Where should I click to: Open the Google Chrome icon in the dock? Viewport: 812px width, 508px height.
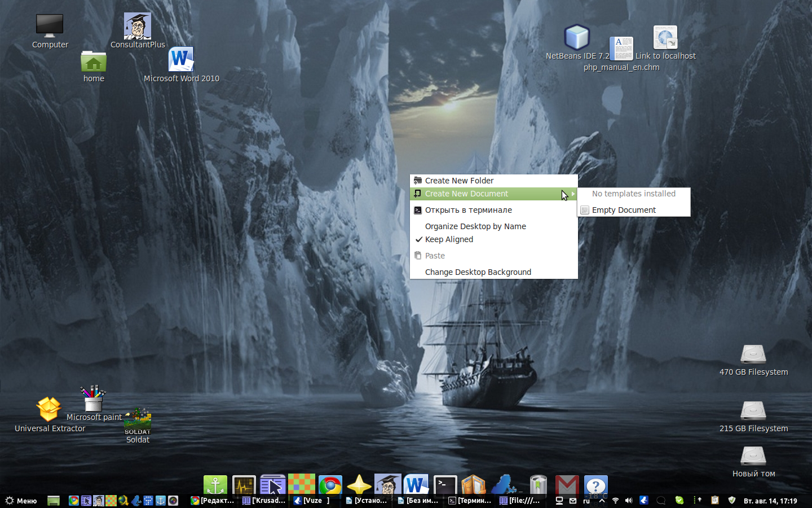tap(330, 485)
